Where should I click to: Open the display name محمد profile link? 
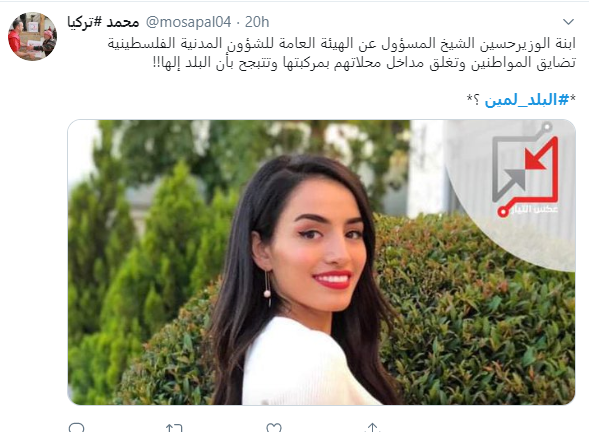[122, 22]
